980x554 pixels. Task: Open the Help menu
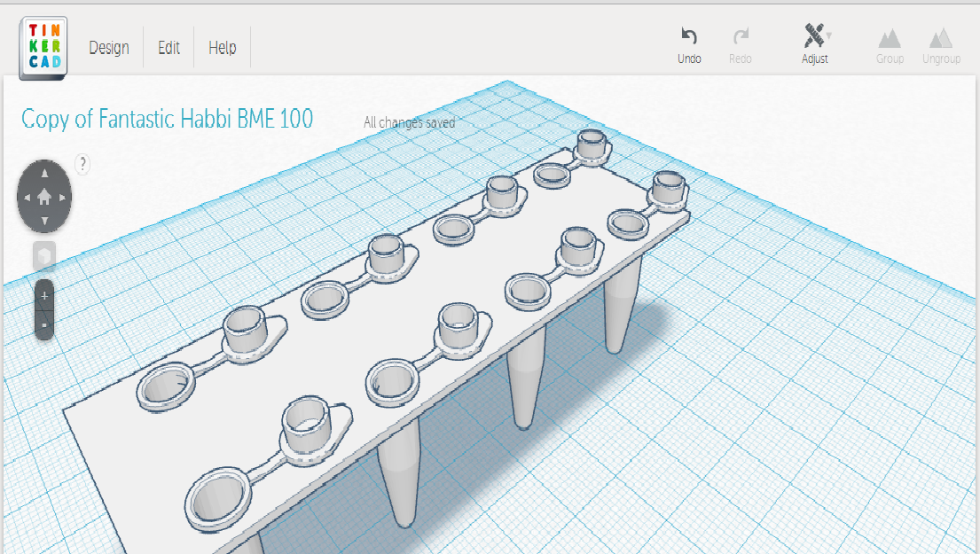click(222, 48)
